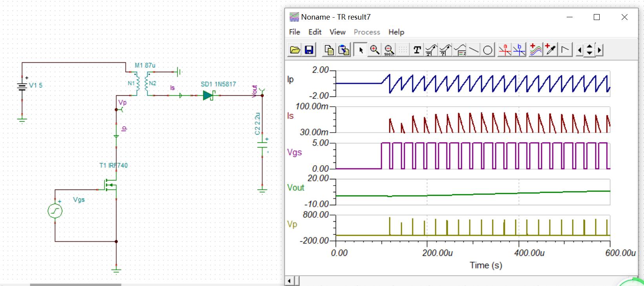
Task: Open the Process menu
Action: (x=367, y=32)
